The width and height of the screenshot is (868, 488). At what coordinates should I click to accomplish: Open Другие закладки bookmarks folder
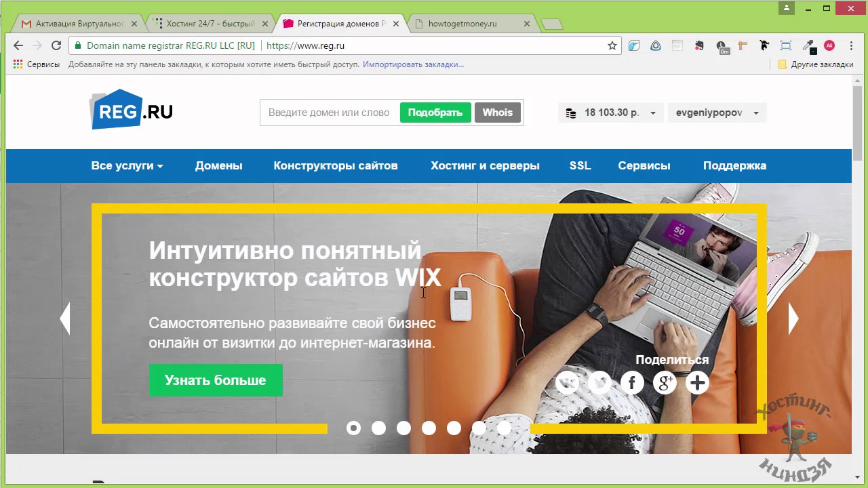tap(816, 64)
